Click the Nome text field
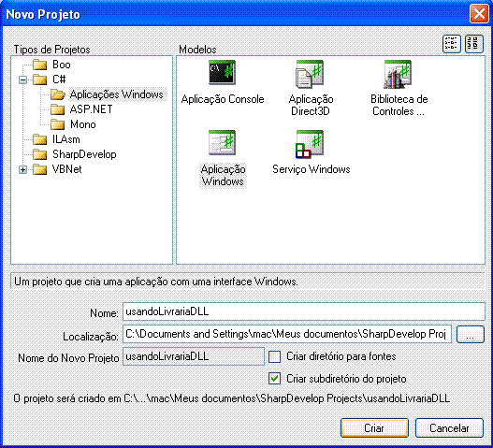The height and width of the screenshot is (448, 493). tap(304, 311)
